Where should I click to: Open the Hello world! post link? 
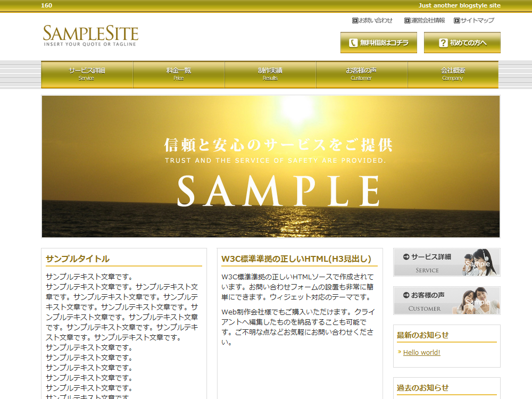pyautogui.click(x=422, y=353)
